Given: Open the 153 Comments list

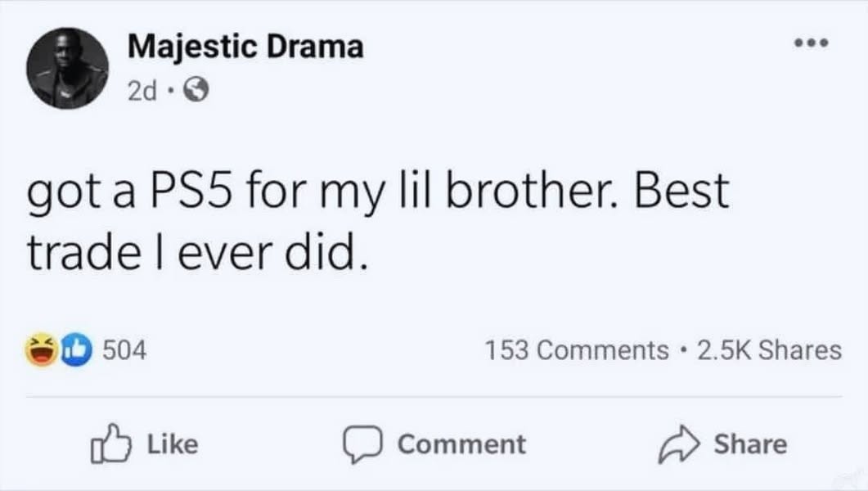Looking at the screenshot, I should (577, 350).
